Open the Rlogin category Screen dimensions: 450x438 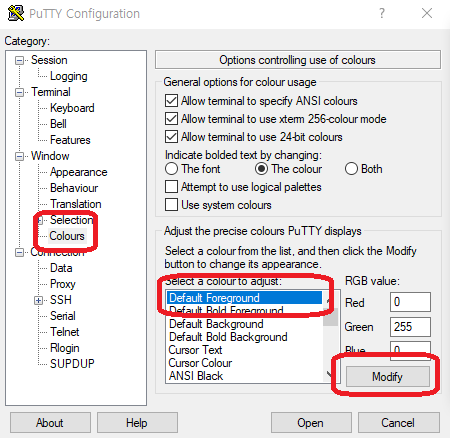click(65, 348)
